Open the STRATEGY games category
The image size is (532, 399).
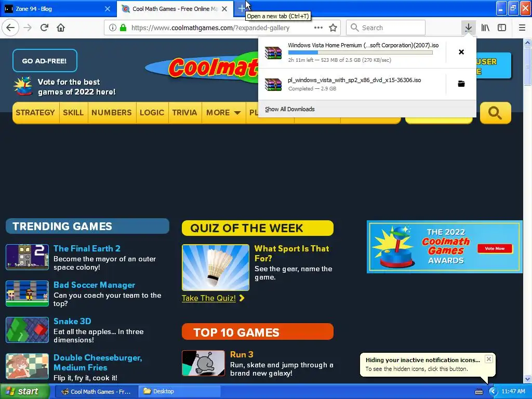point(35,113)
